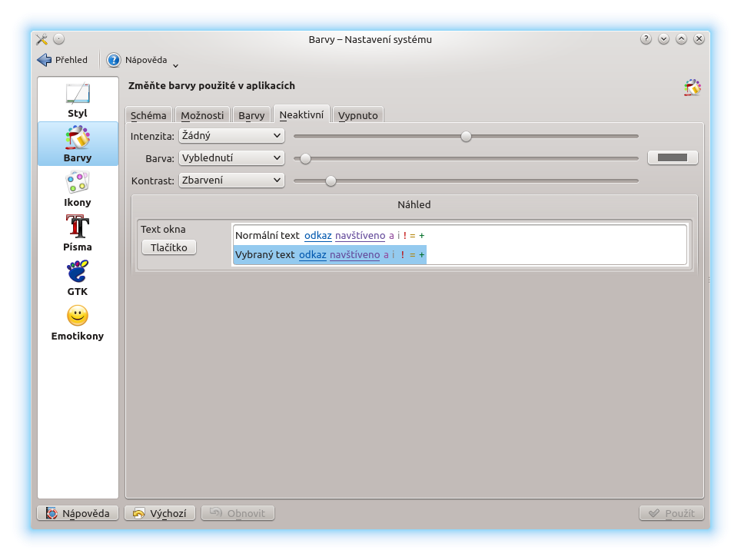Viewport: 741px width, 560px height.
Task: Click the Výchozí defaults button
Action: [160, 513]
